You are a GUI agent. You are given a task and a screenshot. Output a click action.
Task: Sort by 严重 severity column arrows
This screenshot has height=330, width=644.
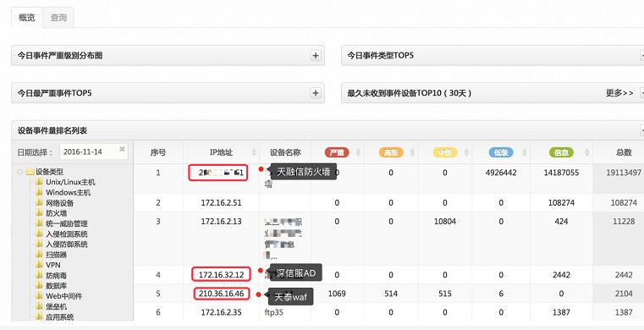[x=358, y=152]
